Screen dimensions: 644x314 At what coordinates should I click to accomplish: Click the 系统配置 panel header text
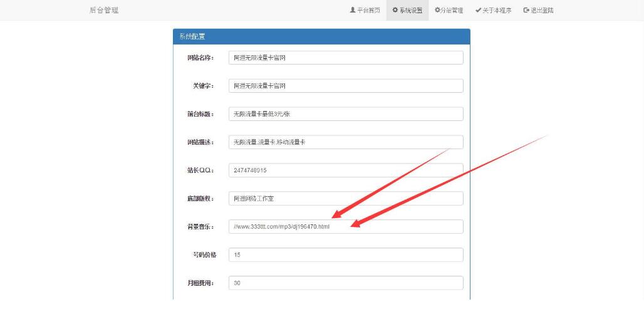point(192,36)
